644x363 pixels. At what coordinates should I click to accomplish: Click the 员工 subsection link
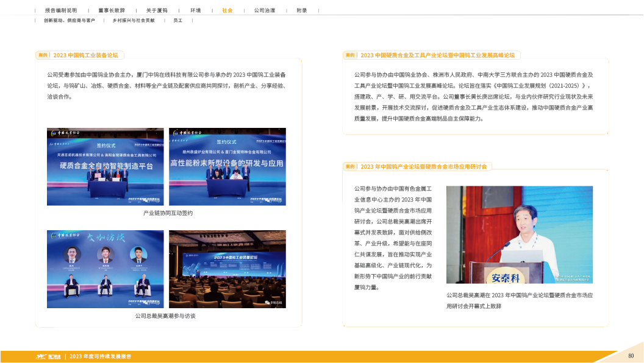pos(178,21)
